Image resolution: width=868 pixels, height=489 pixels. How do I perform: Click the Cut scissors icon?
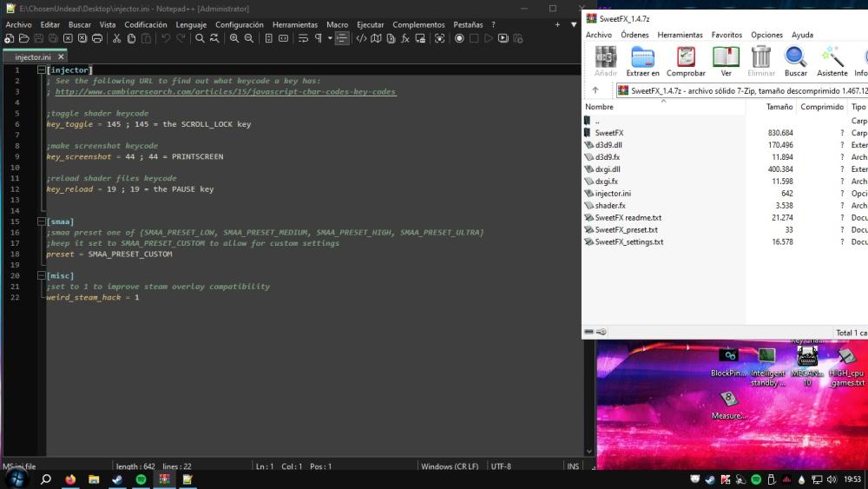[116, 39]
